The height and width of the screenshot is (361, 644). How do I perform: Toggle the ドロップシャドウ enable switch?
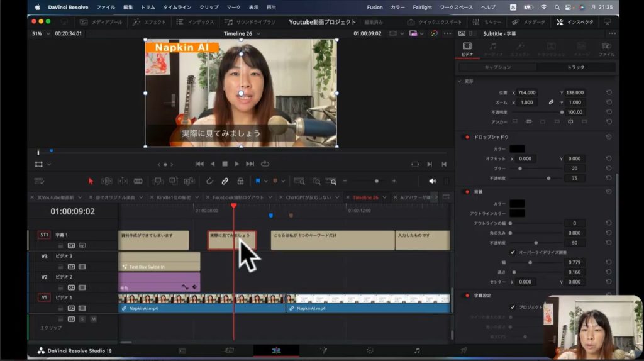[x=466, y=136]
